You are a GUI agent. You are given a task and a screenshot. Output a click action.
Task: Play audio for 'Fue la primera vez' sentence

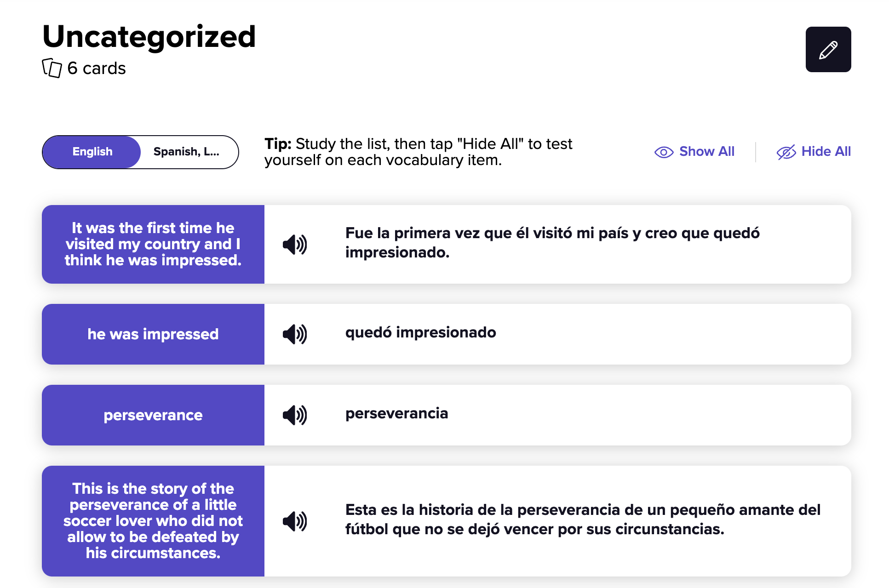[294, 244]
